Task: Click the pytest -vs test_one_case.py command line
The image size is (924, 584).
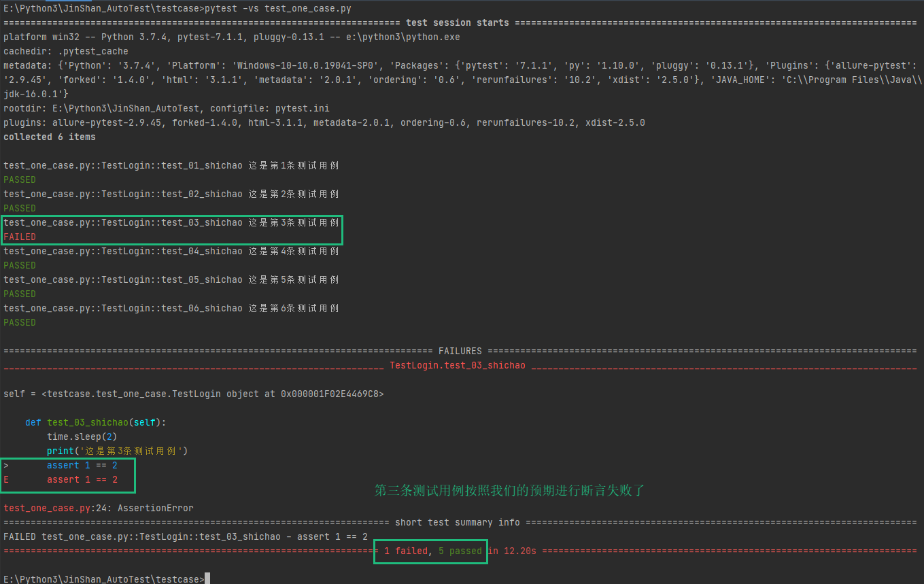Action: pos(177,8)
